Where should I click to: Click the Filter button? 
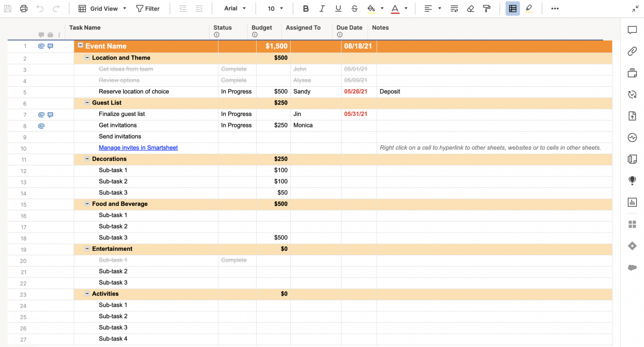click(x=148, y=8)
